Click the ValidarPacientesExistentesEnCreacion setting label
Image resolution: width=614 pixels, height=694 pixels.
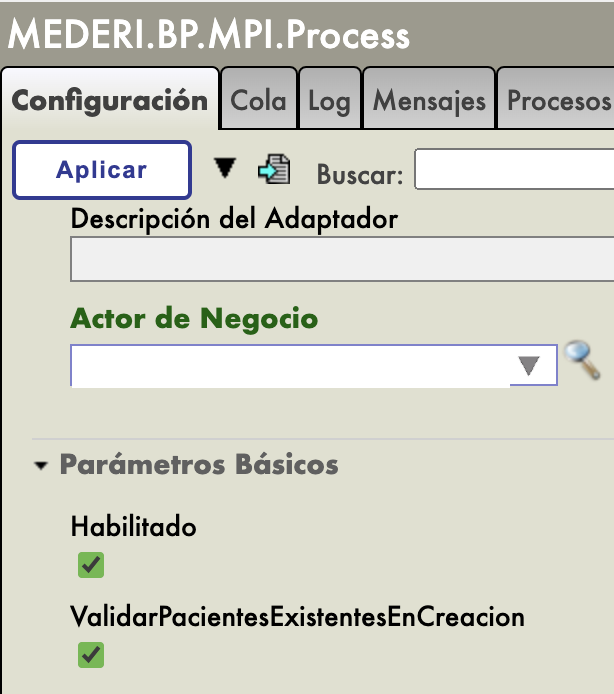pyautogui.click(x=297, y=616)
